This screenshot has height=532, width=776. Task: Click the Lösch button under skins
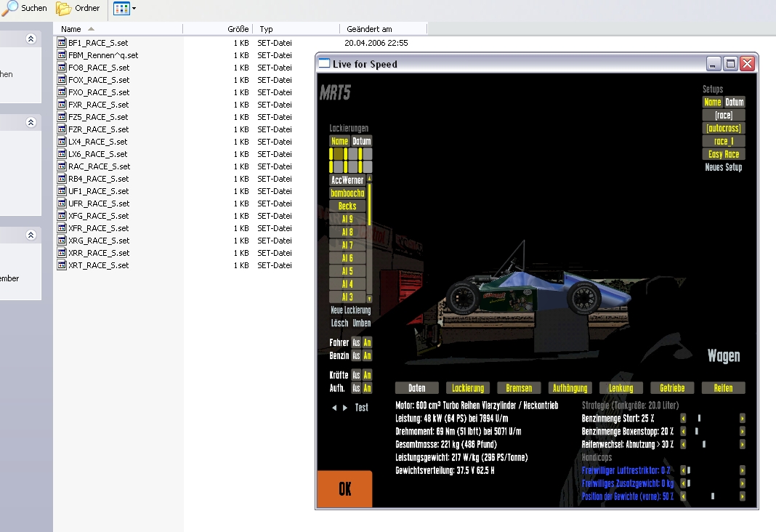[x=339, y=323]
